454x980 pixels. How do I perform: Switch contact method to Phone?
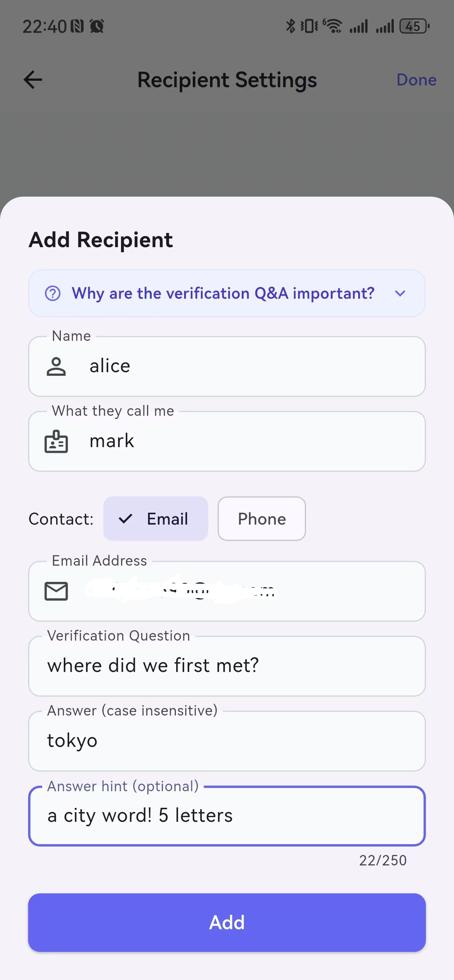point(262,518)
